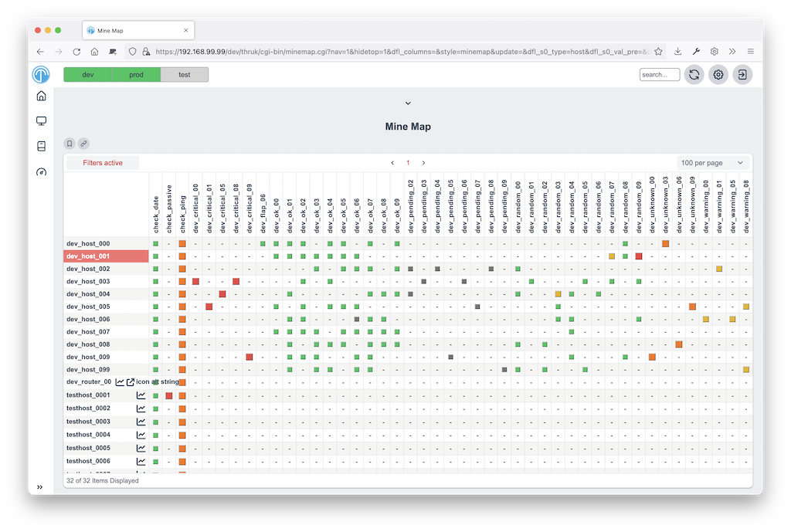
Task: Copy permalink using the link icon
Action: click(x=83, y=144)
